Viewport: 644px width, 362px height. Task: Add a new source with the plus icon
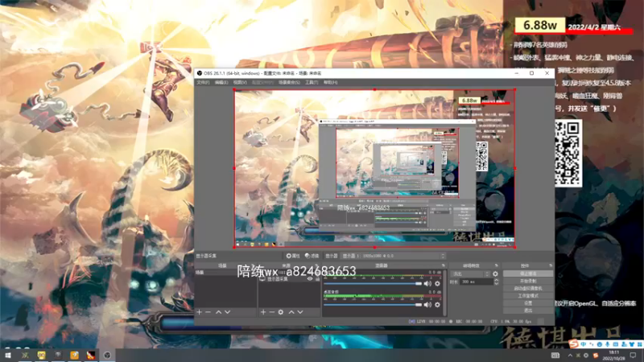pyautogui.click(x=263, y=312)
